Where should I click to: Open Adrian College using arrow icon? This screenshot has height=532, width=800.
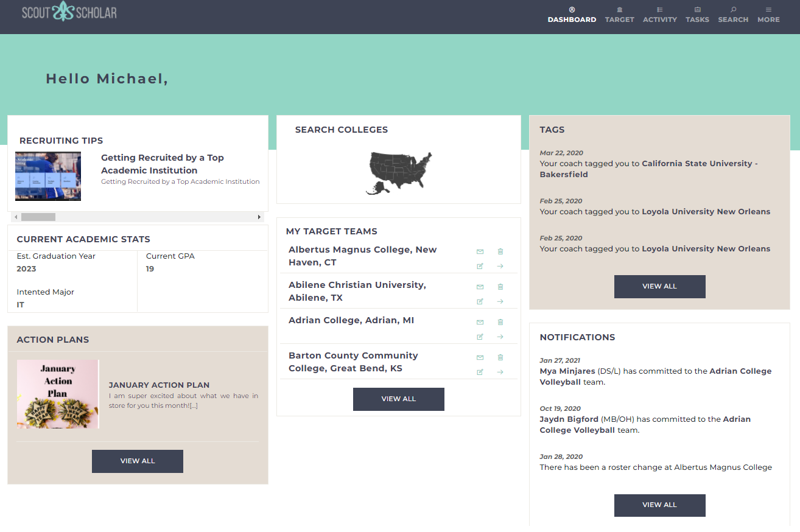tap(500, 337)
